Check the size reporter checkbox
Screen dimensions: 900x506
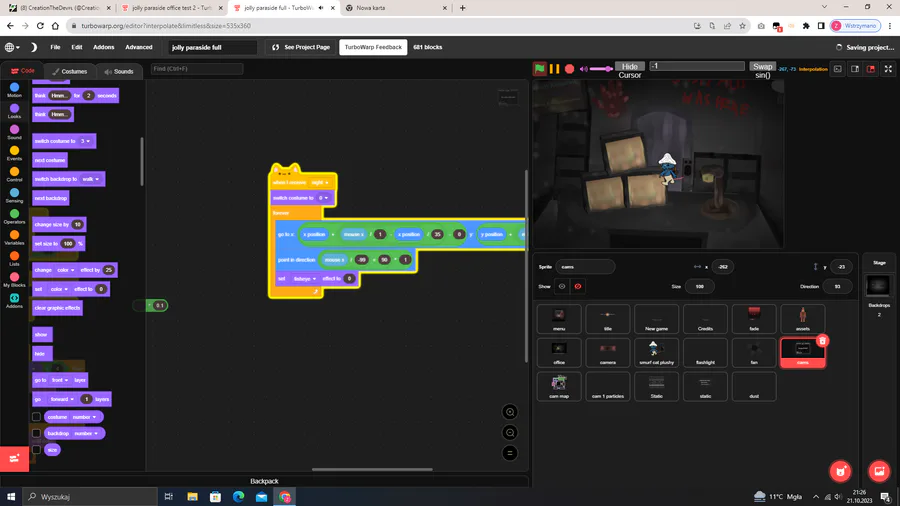(x=36, y=450)
